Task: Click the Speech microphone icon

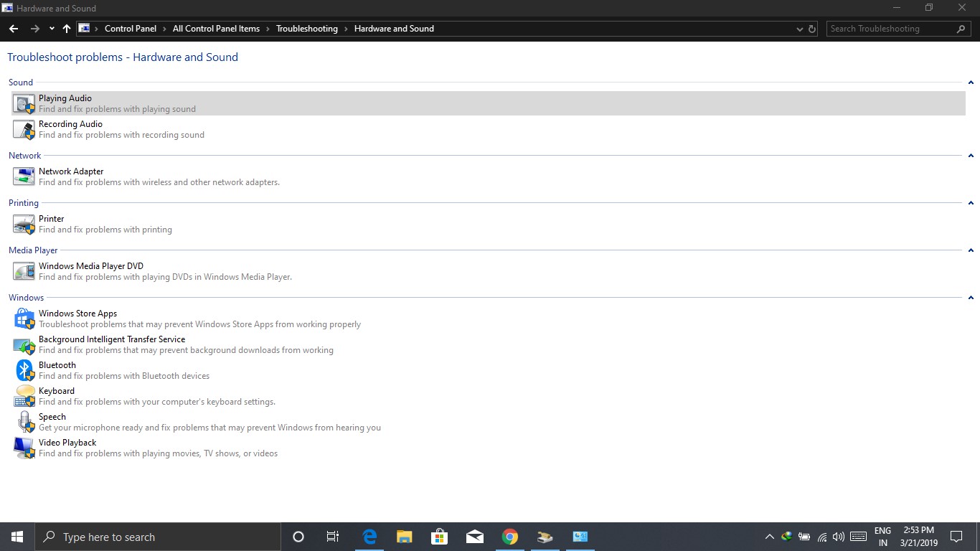Action: tap(26, 423)
